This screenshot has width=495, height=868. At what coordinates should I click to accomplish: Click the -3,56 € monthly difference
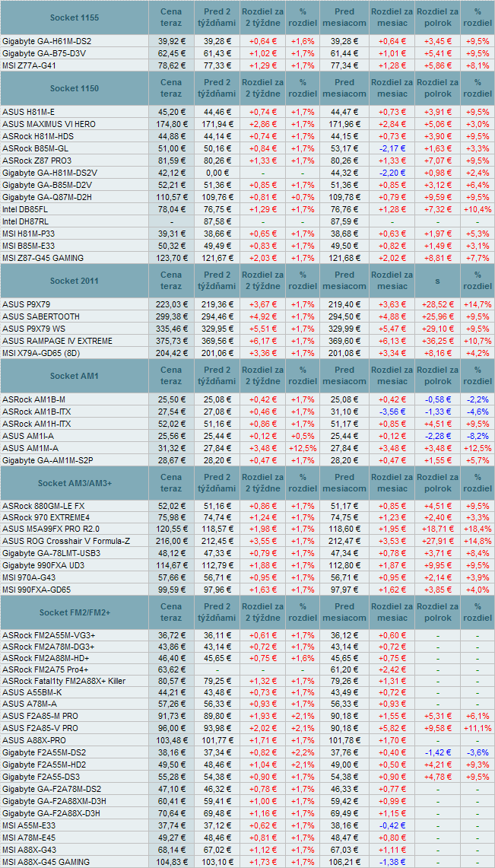point(392,412)
